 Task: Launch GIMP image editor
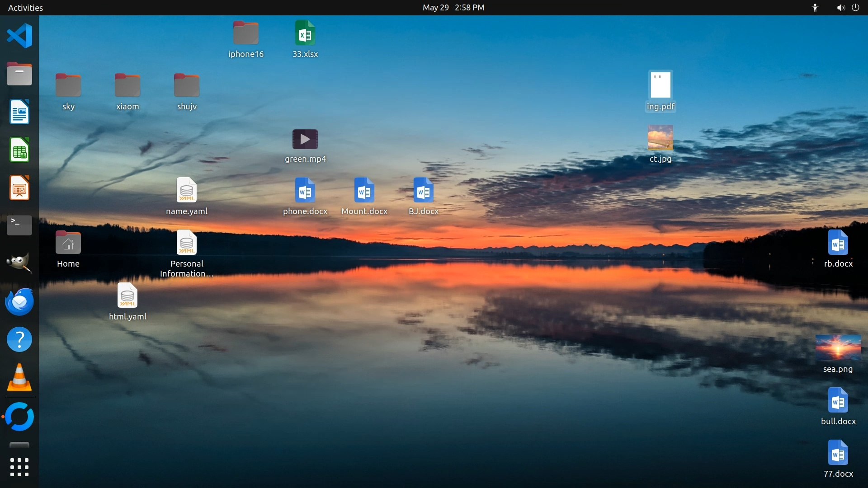click(x=19, y=263)
